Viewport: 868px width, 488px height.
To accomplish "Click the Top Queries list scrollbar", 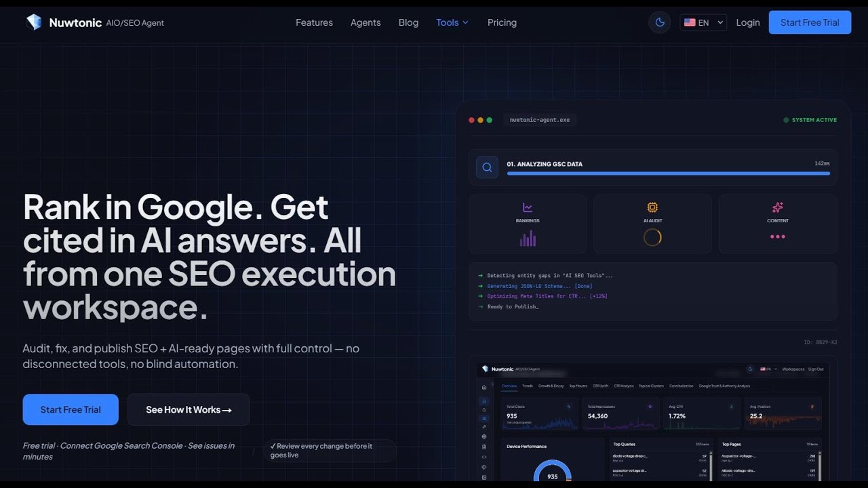I will coord(711,466).
